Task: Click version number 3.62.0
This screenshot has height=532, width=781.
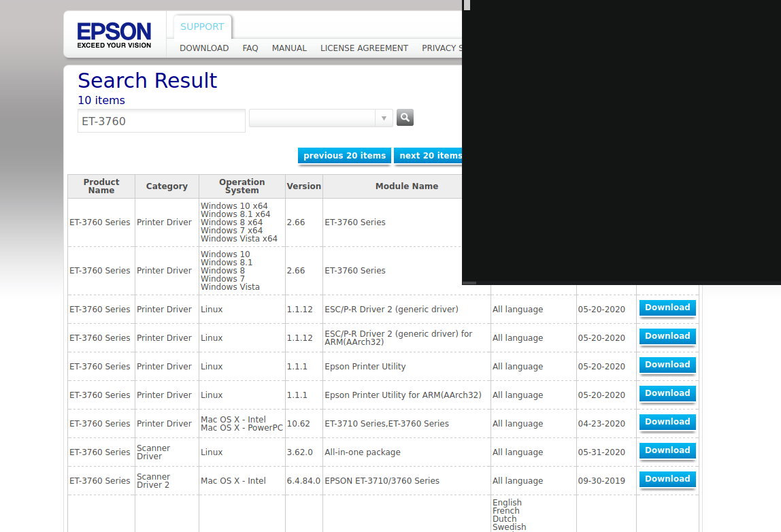Action: [x=300, y=452]
